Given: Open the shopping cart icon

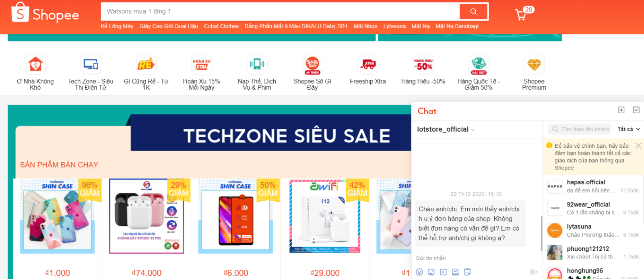Looking at the screenshot, I should point(521,15).
